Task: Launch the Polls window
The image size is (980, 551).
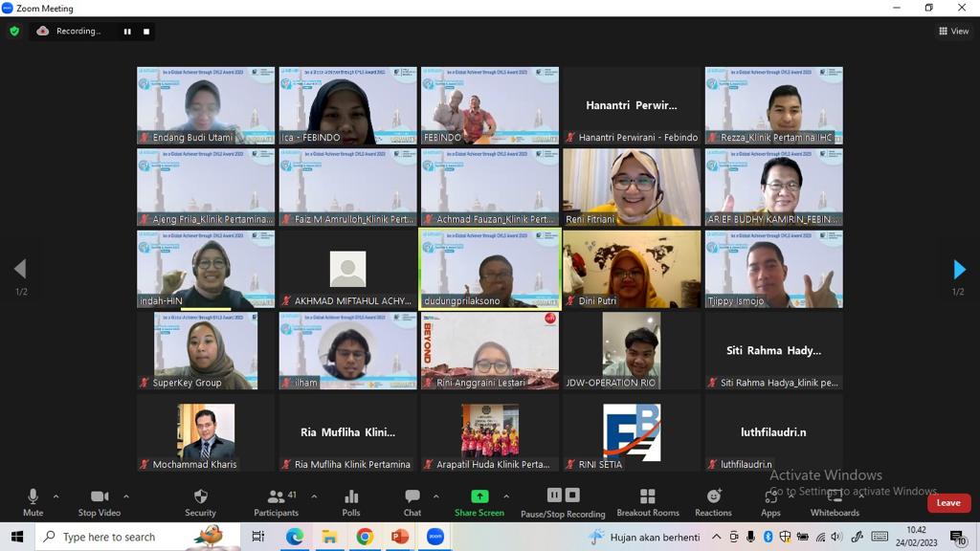Action: 351,503
